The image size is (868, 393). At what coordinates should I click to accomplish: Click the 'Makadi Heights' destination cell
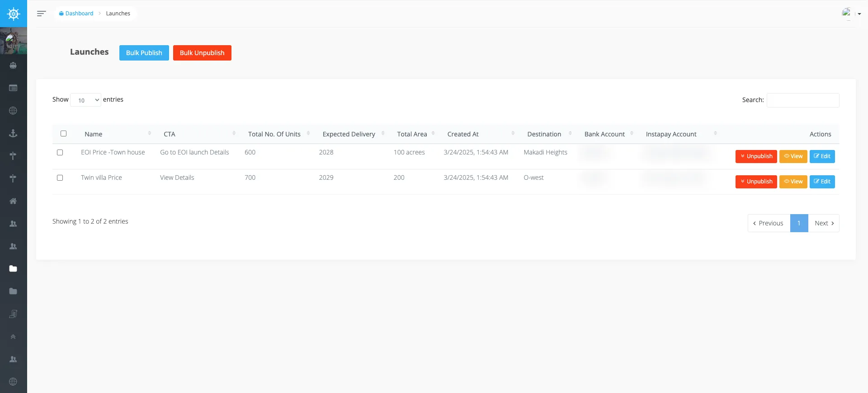click(545, 152)
